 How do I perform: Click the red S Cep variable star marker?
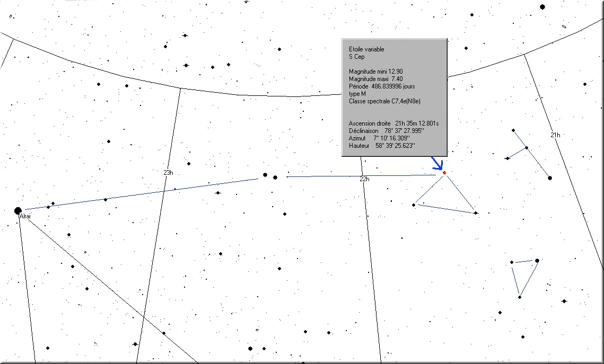tap(444, 173)
